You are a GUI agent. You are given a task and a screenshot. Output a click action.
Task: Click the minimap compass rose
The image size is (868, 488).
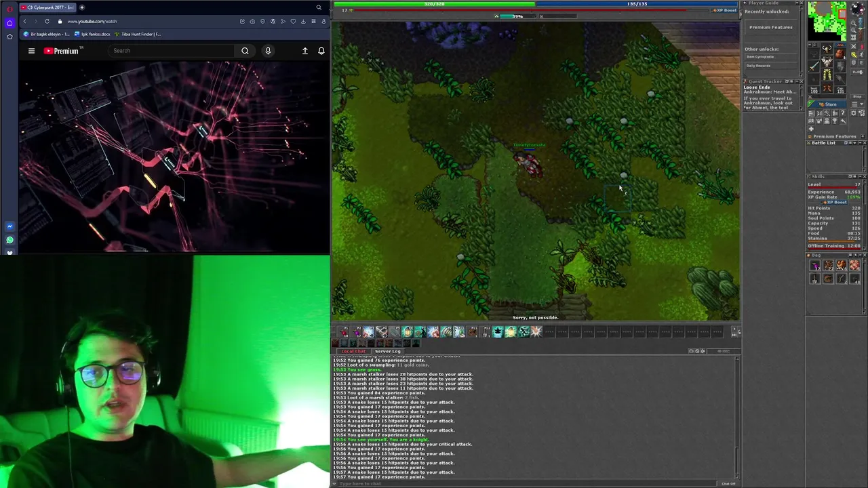tap(857, 7)
